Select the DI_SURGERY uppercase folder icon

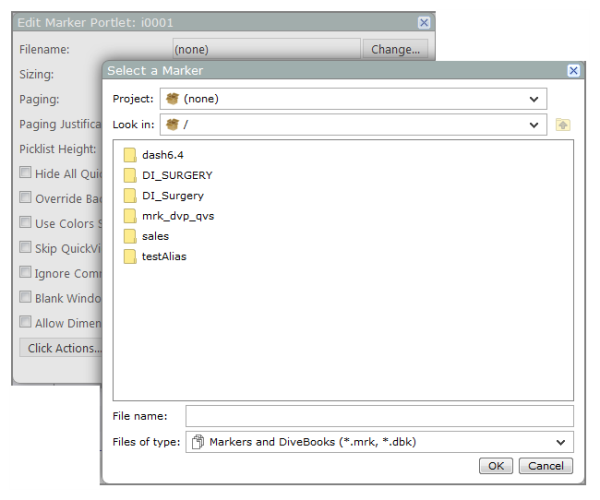tap(130, 175)
